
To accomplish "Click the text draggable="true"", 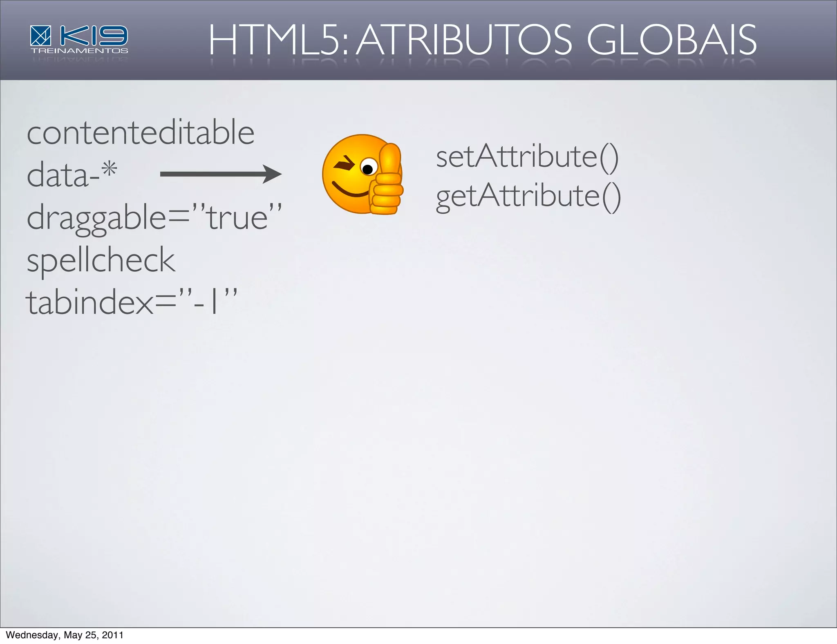I will (154, 218).
